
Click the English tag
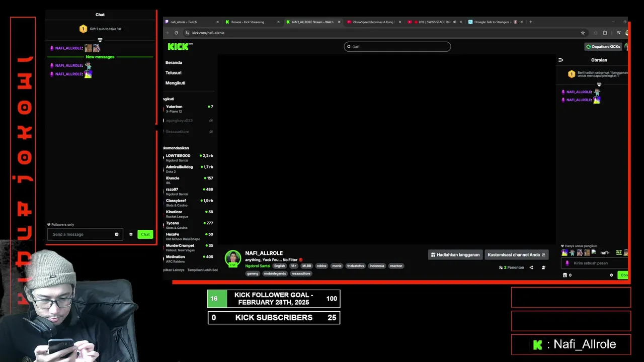(279, 266)
